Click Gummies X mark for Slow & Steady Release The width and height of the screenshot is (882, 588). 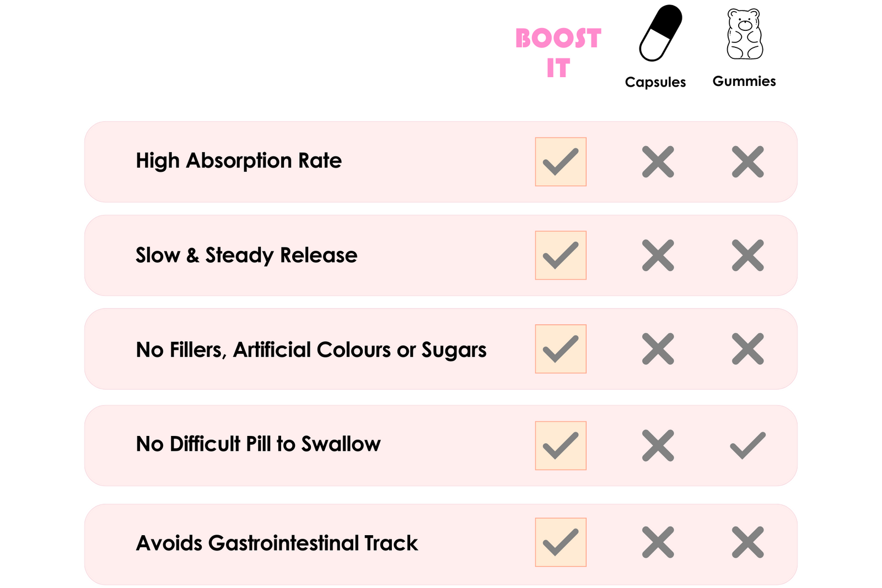748,256
